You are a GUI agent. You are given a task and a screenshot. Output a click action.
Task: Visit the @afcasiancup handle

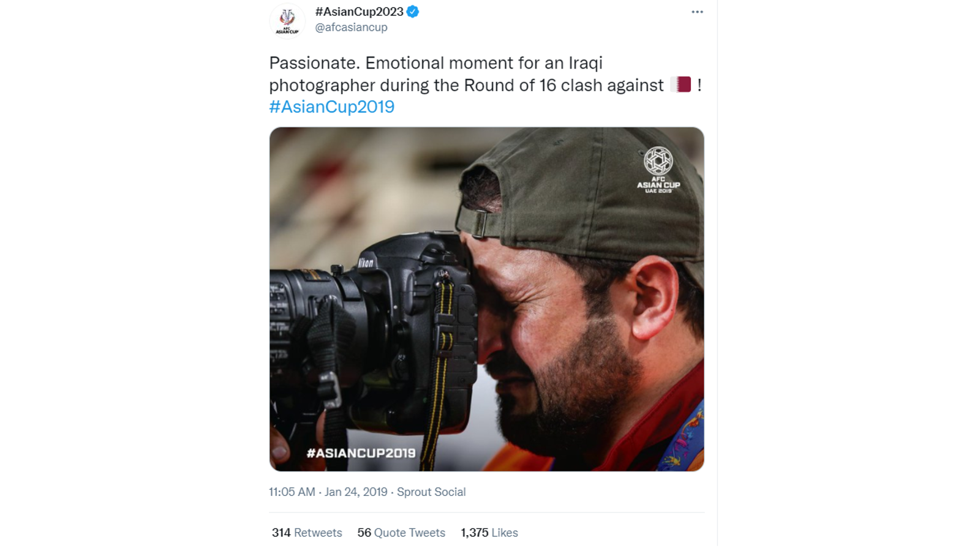click(352, 28)
